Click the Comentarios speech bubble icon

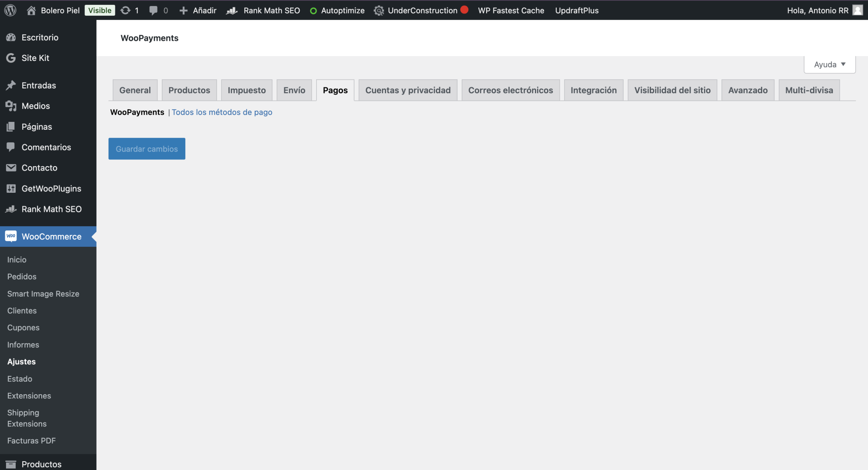pos(11,147)
